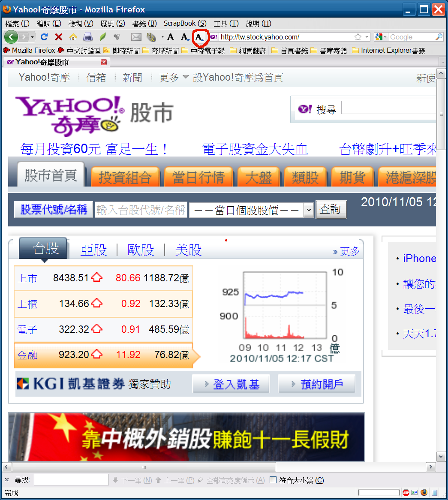The height and width of the screenshot is (500, 448).
Task: Click the horizontal scrollbar right arrow
Action: (x=431, y=467)
